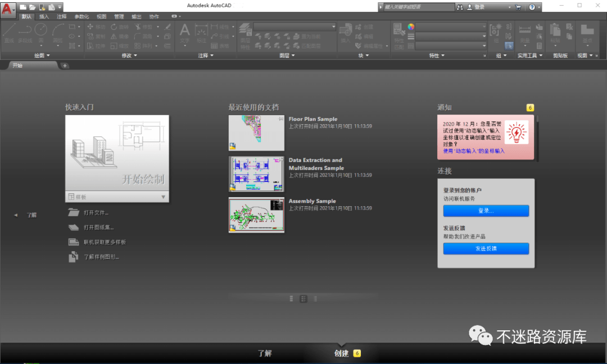Open the Assembly Sample drawing thumbnail
607x364 pixels.
(256, 215)
